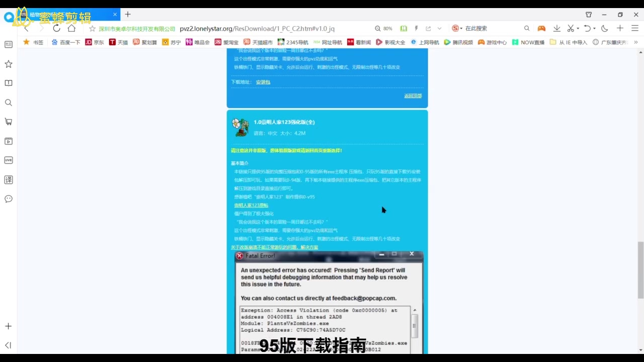Screen dimensions: 644x362
Task: Click the share icon in address bar
Action: click(x=428, y=29)
